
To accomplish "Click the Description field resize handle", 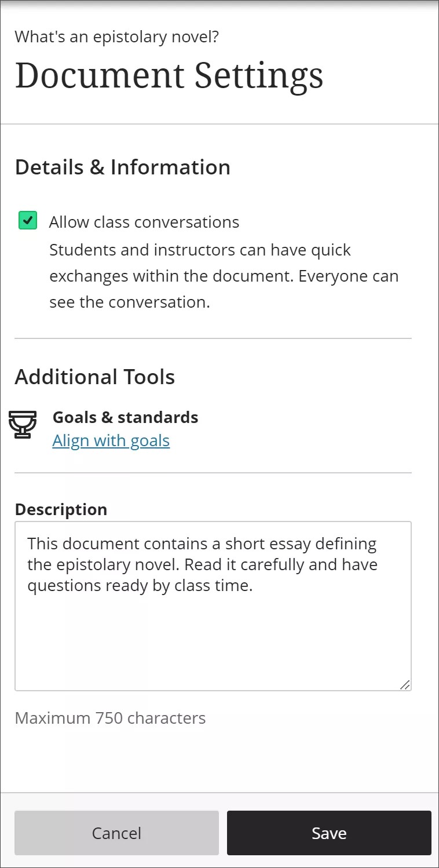I will pos(405,687).
